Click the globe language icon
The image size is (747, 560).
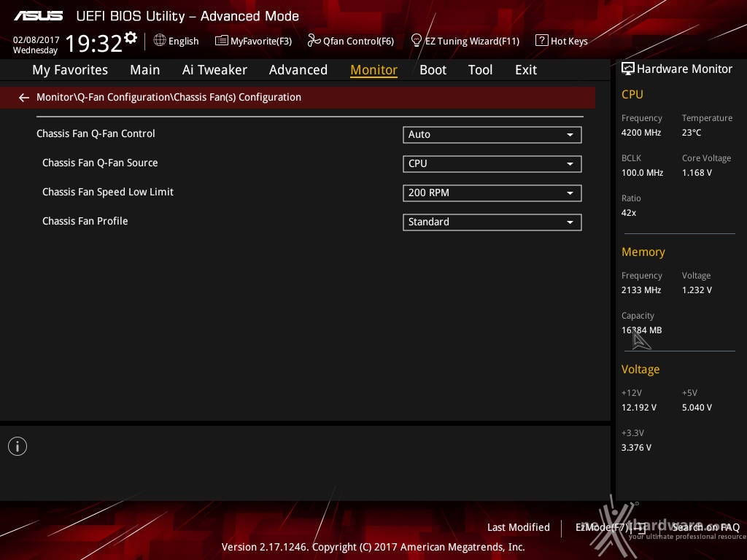click(160, 40)
